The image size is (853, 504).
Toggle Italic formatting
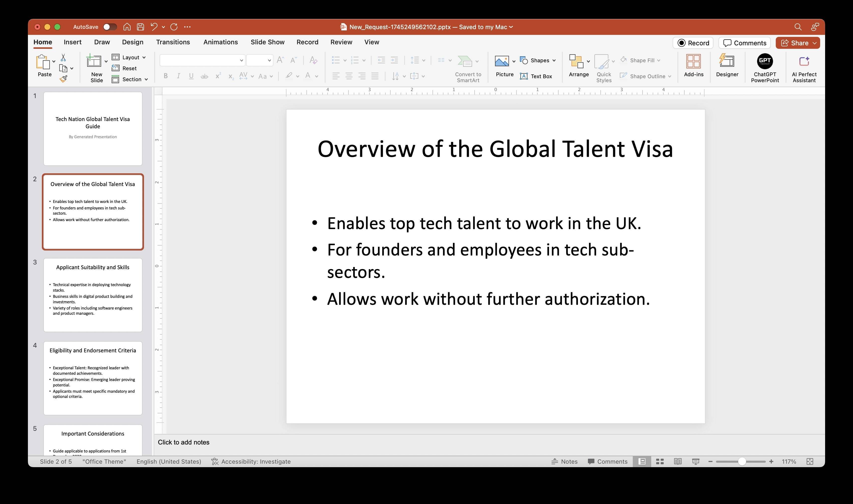pos(178,76)
